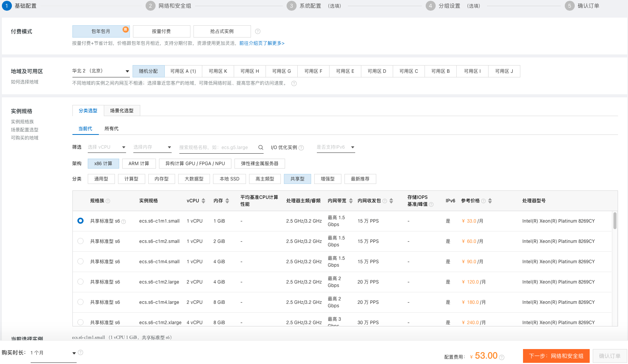Click help icon next to payment mode options
The width and height of the screenshot is (628, 364).
[x=258, y=31]
